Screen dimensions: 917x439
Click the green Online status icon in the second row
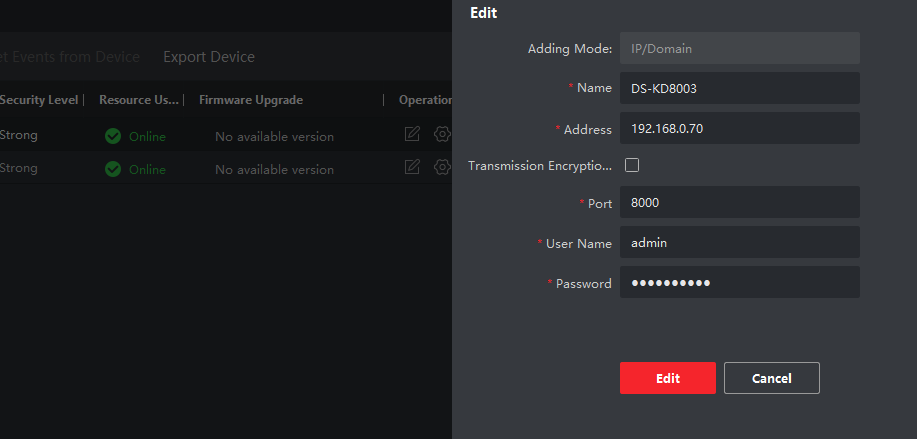pos(113,169)
